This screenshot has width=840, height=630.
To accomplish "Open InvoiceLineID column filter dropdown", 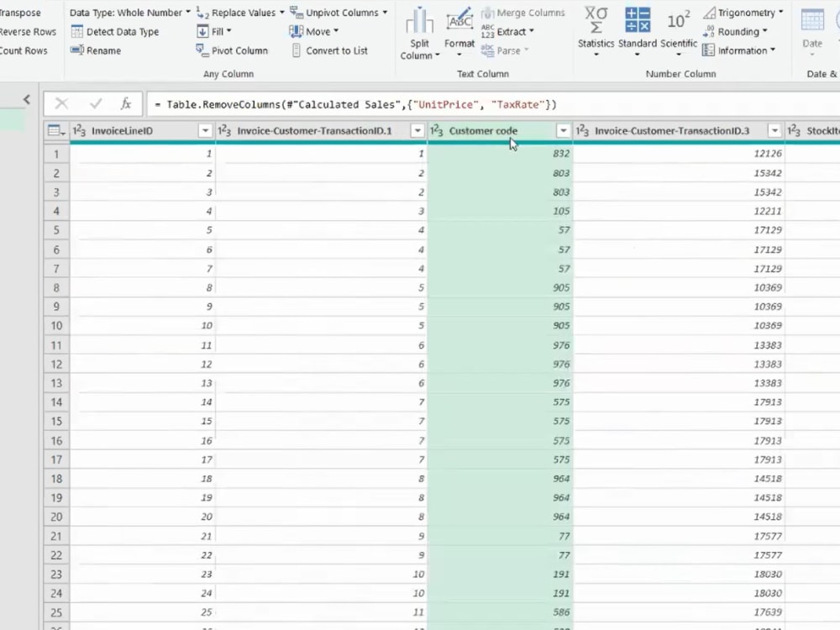I will 205,131.
